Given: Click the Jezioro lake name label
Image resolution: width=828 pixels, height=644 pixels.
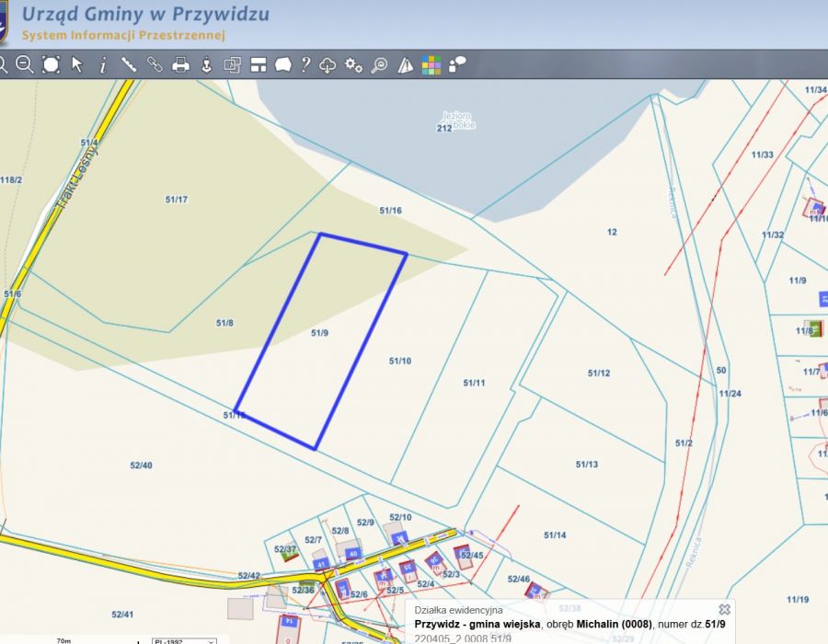Looking at the screenshot, I should (x=456, y=116).
